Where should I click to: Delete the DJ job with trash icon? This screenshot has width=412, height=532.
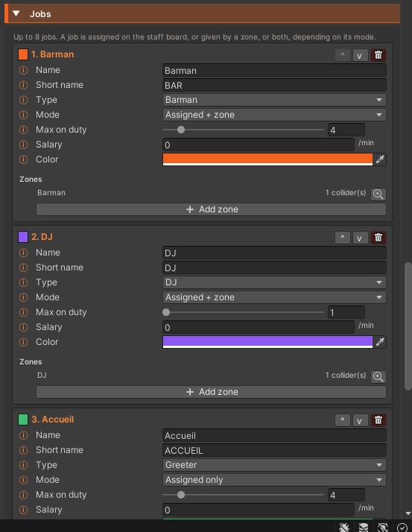tap(378, 238)
